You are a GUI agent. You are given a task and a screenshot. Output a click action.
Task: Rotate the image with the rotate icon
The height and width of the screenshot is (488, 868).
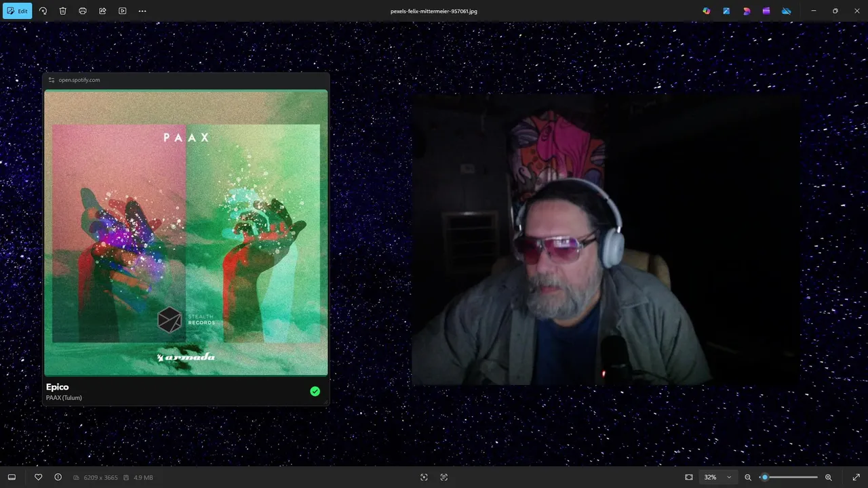[43, 11]
